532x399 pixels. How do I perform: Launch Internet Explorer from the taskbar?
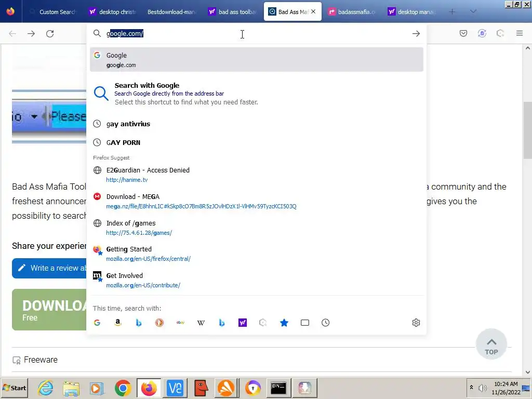45,388
